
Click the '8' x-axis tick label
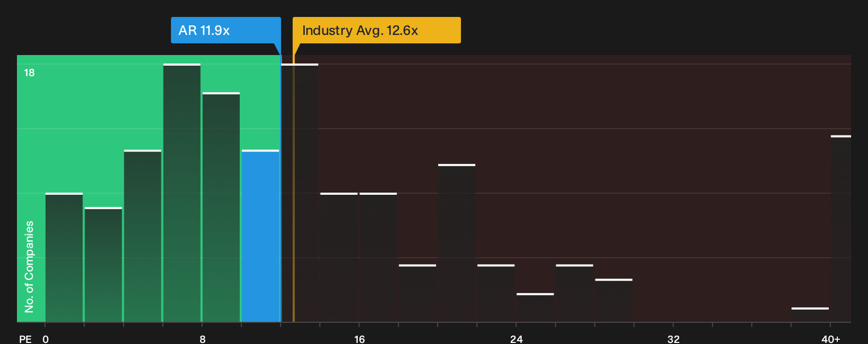pos(203,339)
